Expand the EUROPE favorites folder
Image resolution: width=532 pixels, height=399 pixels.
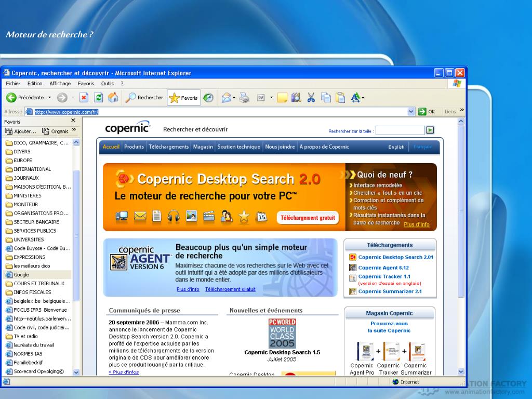19,161
